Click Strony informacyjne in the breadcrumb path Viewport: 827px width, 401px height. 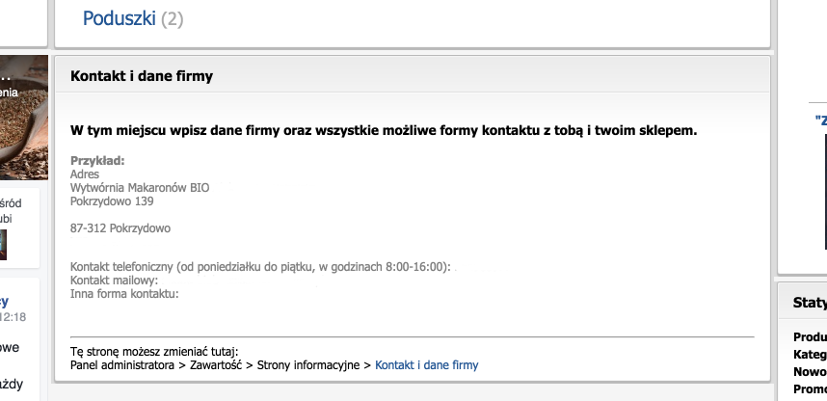point(307,365)
